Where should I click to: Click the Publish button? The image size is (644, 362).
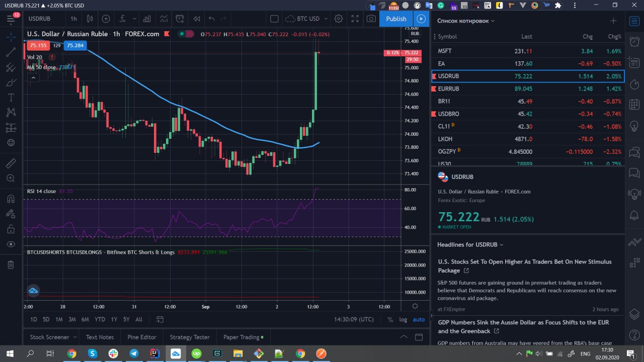(396, 19)
